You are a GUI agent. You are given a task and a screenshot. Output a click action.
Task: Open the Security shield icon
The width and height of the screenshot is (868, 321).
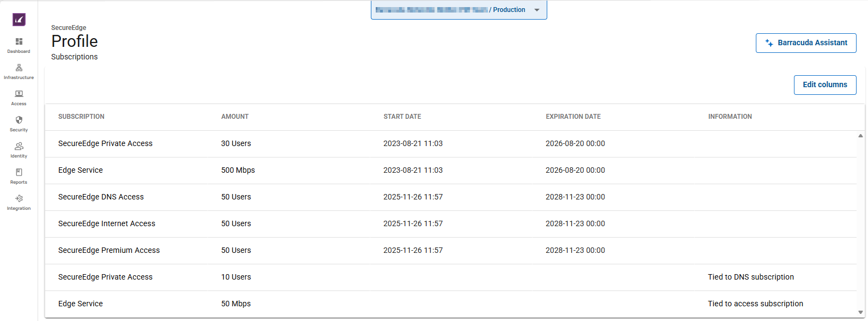[19, 120]
